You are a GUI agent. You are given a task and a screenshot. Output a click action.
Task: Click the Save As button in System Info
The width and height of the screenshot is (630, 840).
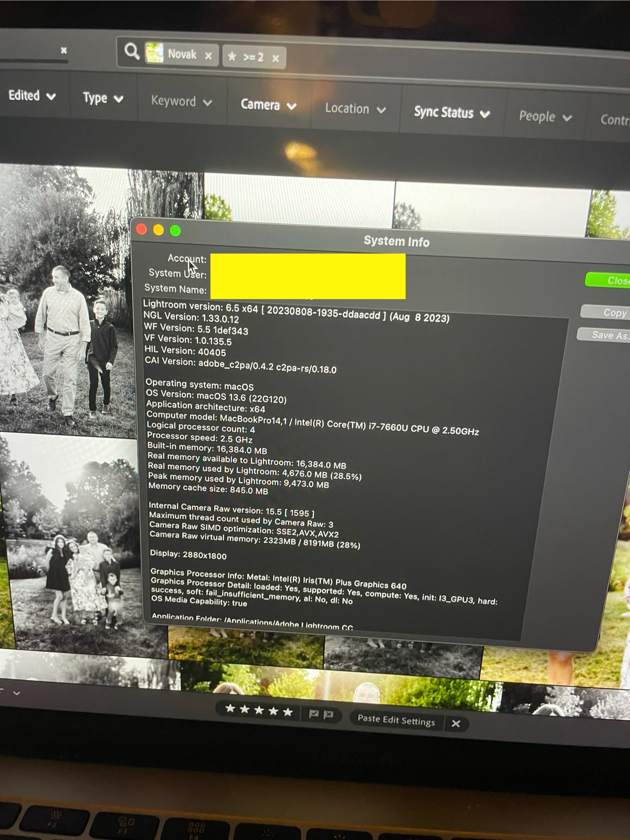pyautogui.click(x=604, y=335)
